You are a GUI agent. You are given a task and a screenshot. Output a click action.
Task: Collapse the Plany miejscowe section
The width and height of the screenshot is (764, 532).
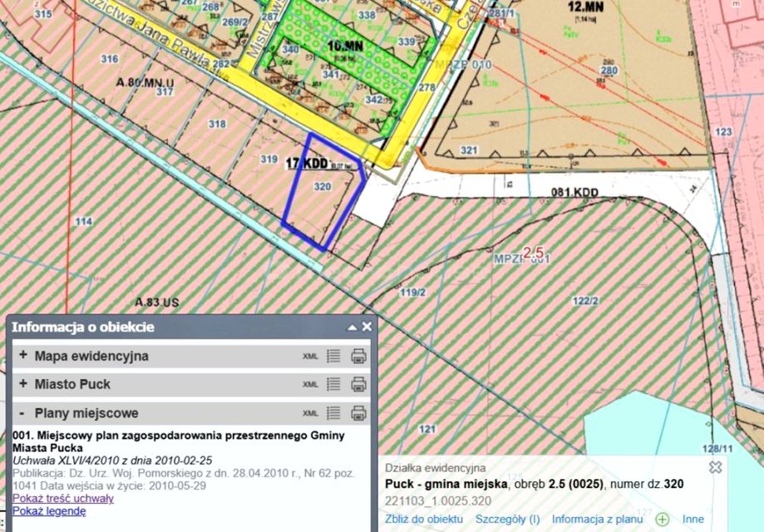click(22, 413)
